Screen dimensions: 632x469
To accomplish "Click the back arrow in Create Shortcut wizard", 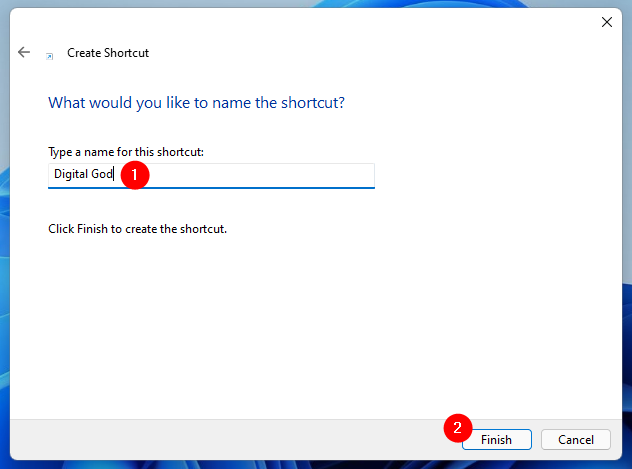I will (24, 52).
